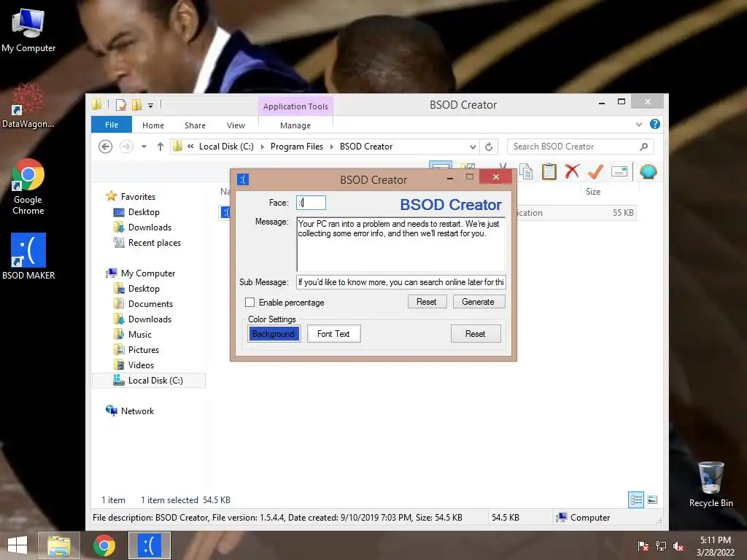This screenshot has width=747, height=560.
Task: Expand the arrow after Local Disk (C:) in path
Action: (x=262, y=147)
